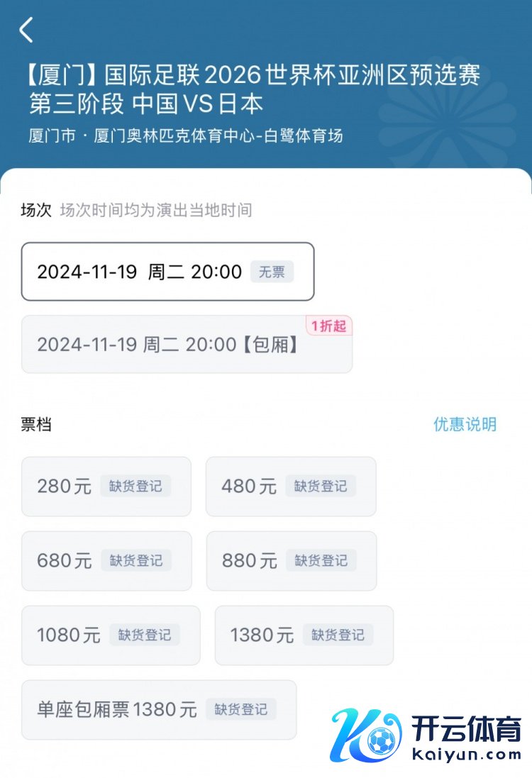The width and height of the screenshot is (532, 778).
Task: Tap the 1折起 discount badge
Action: (329, 326)
